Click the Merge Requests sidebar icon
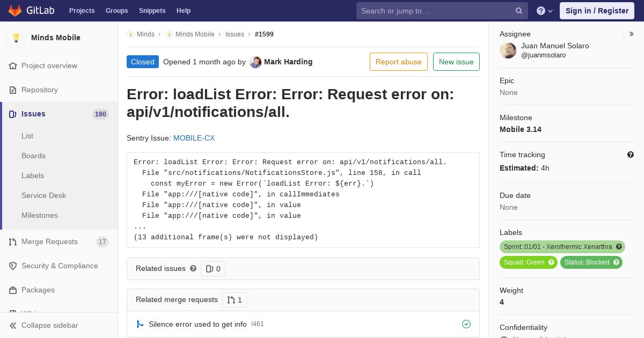The height and width of the screenshot is (338, 644). 13,241
